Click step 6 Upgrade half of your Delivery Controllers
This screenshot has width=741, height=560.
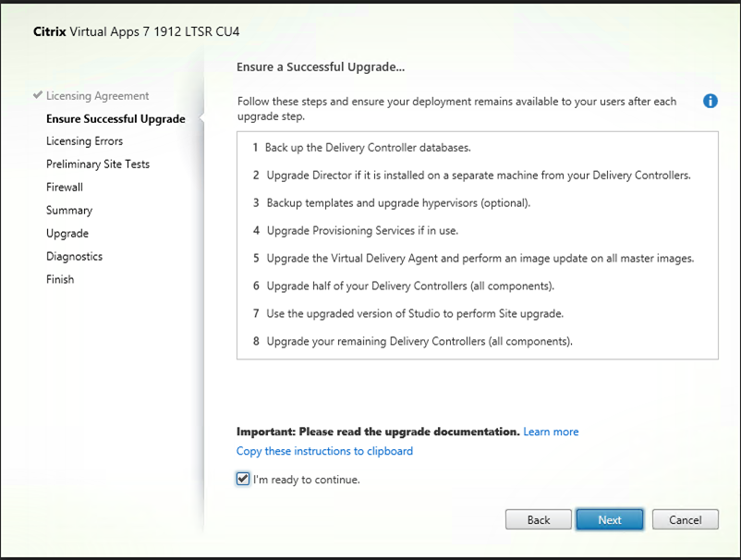pos(403,286)
